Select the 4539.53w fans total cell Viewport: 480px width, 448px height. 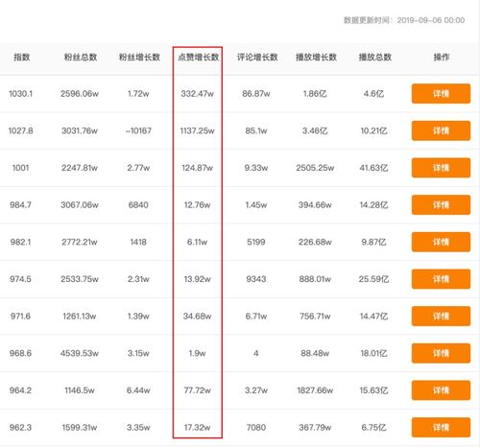(80, 353)
